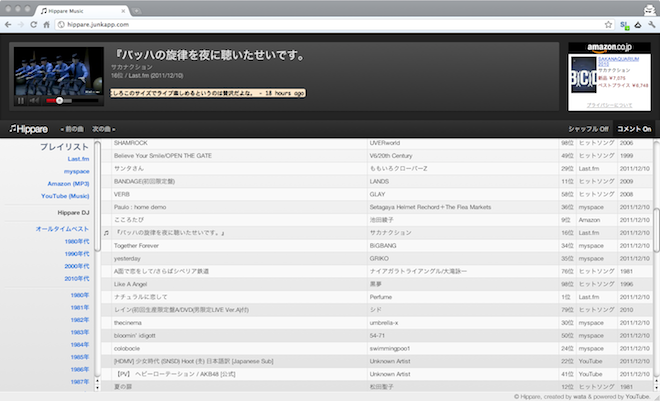Open 2010年代 playlist
The height and width of the screenshot is (401, 660).
pyautogui.click(x=77, y=279)
